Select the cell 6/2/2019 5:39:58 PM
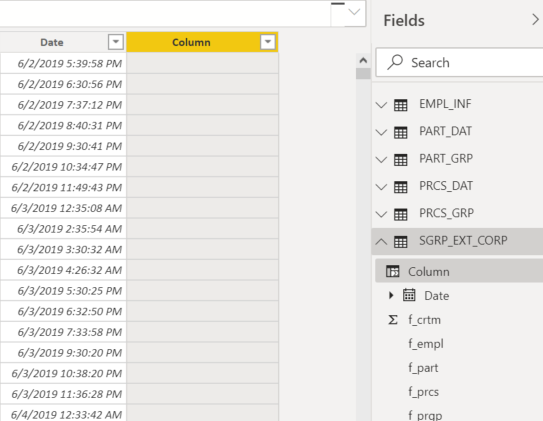Image resolution: width=543 pixels, height=421 pixels. point(63,63)
